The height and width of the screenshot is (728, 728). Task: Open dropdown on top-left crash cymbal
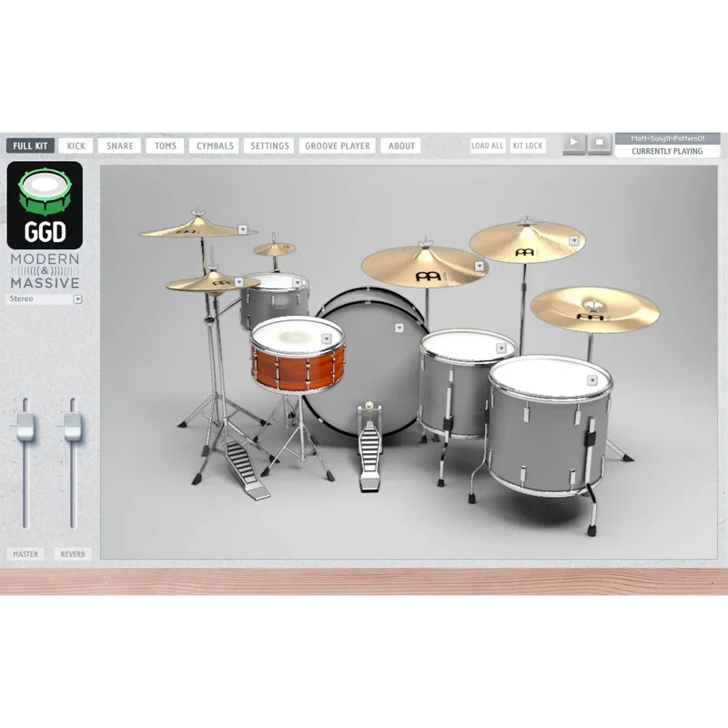point(242,229)
